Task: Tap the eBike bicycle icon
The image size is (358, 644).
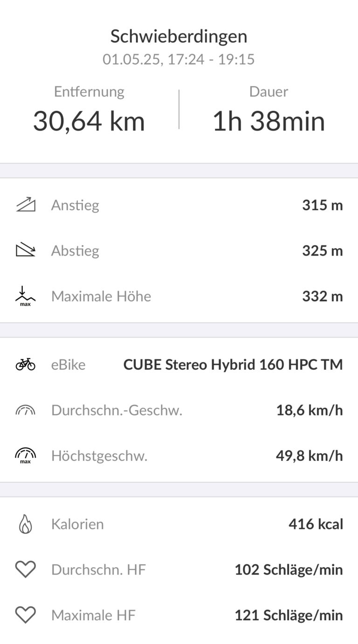Action: point(25,364)
